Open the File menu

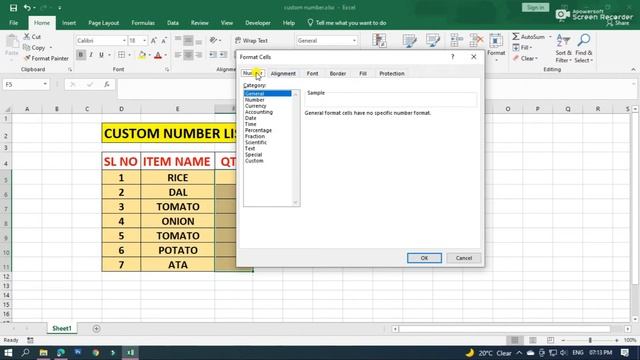tap(13, 23)
